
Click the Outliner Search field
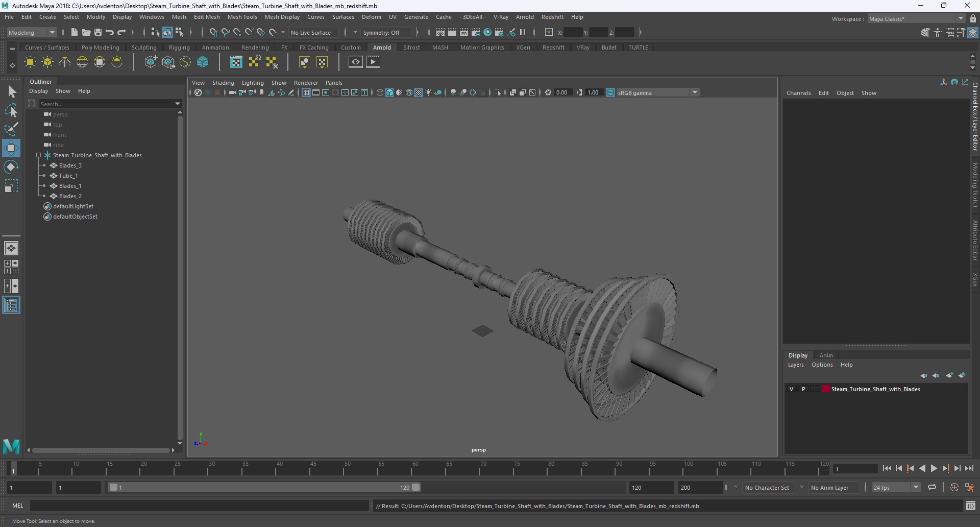click(106, 104)
